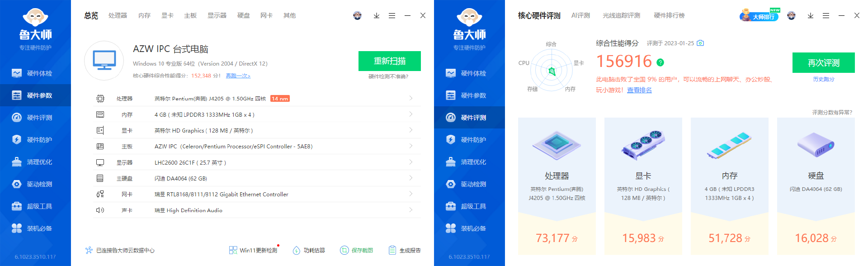The image size is (868, 266).
Task: Open 硬件防护 in the left window sidebar
Action: coord(35,140)
